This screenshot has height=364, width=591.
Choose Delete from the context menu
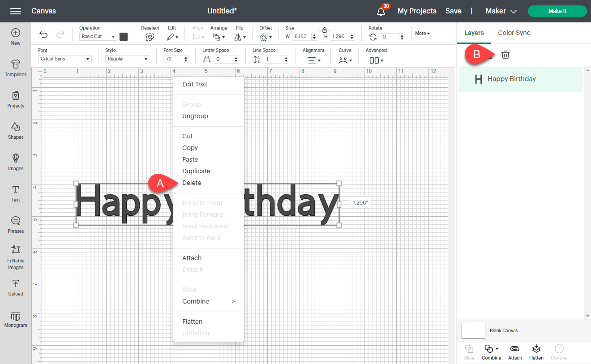[192, 182]
